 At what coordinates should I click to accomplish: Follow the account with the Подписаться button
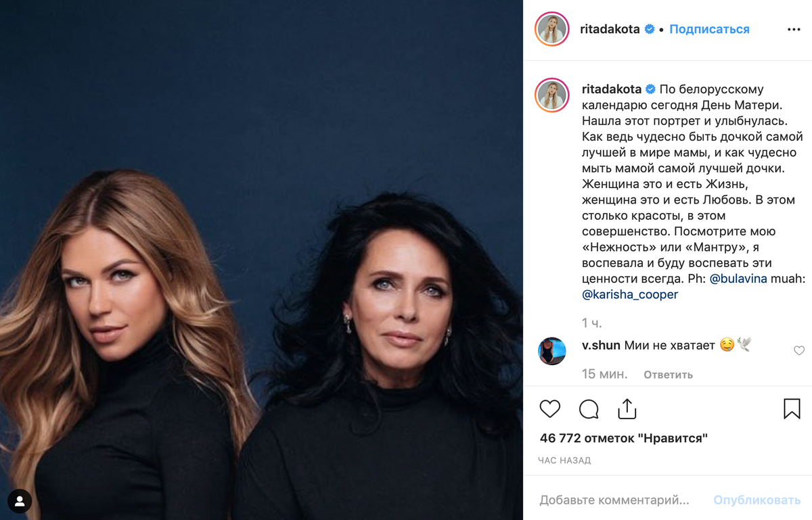(x=709, y=29)
